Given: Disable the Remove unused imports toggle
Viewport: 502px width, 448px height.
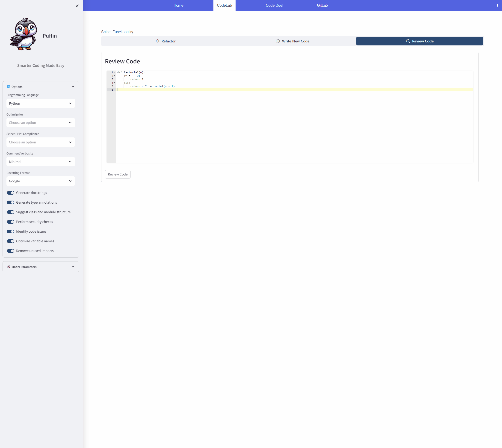Looking at the screenshot, I should [10, 250].
